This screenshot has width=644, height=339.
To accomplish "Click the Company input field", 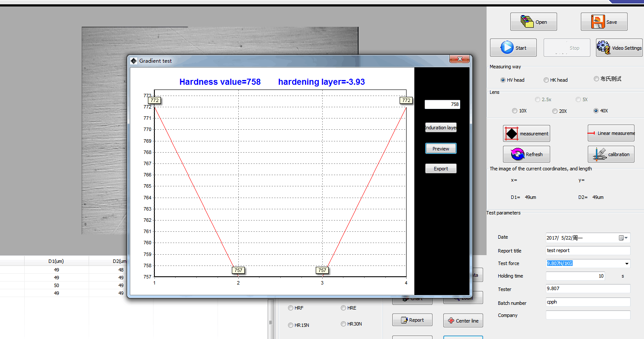I will tap(588, 315).
